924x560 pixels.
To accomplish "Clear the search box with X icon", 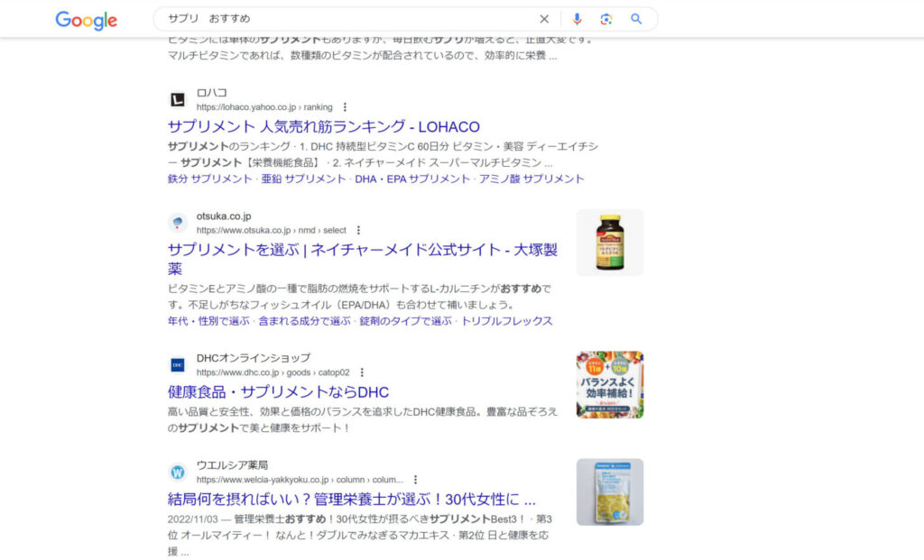I will (544, 19).
